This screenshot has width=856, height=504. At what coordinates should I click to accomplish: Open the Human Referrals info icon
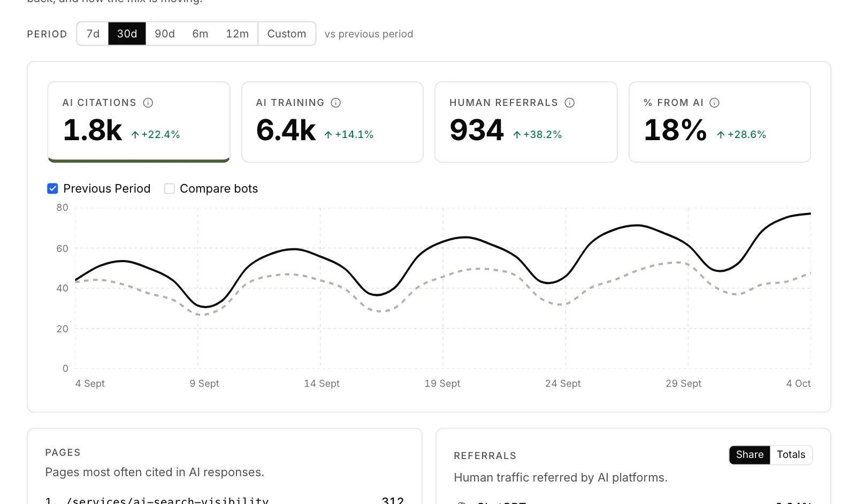[570, 103]
